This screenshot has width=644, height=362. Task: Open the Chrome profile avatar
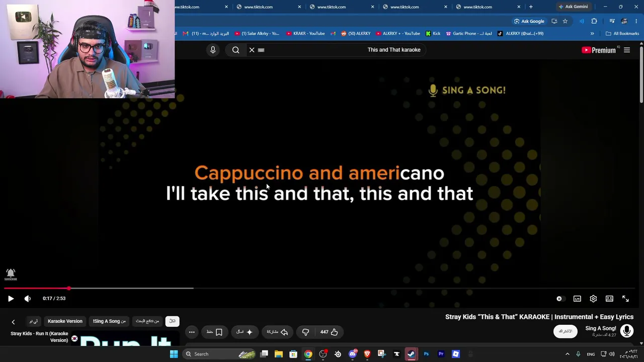(624, 21)
